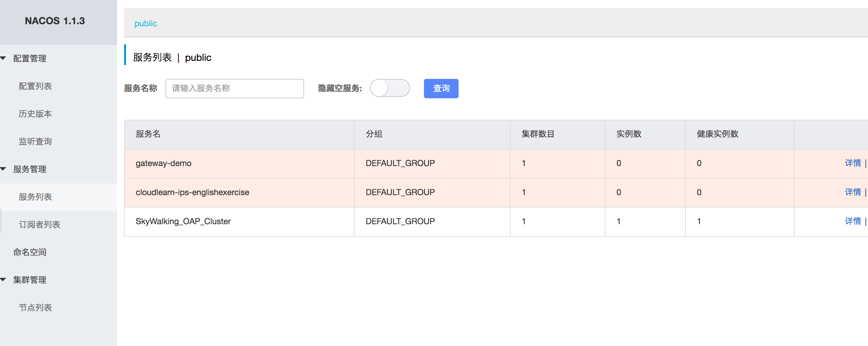View 详情 for gateway-demo service
The height and width of the screenshot is (346, 868).
tap(853, 163)
